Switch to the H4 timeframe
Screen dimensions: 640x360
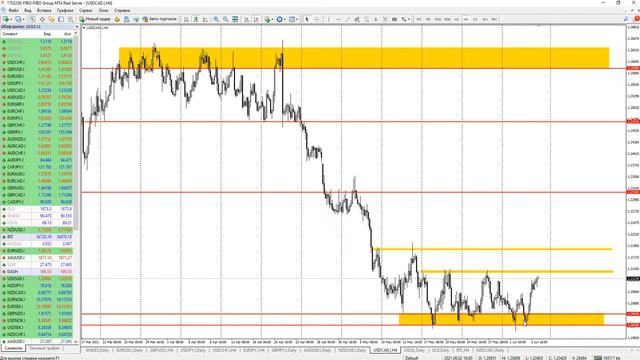[466, 19]
